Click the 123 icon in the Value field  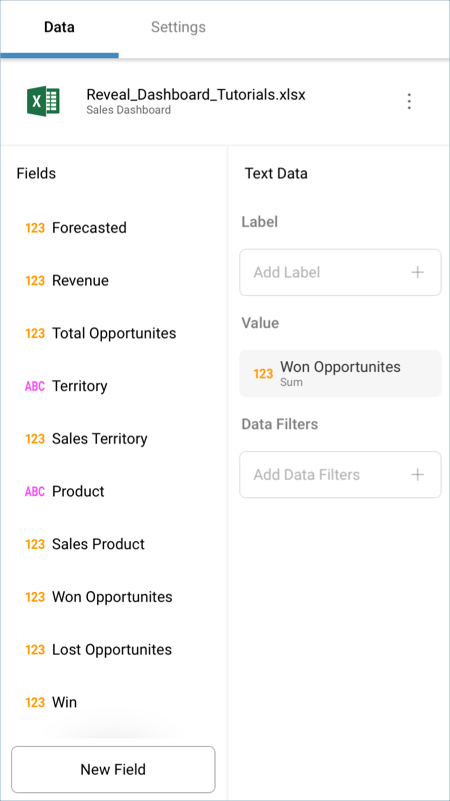click(263, 374)
